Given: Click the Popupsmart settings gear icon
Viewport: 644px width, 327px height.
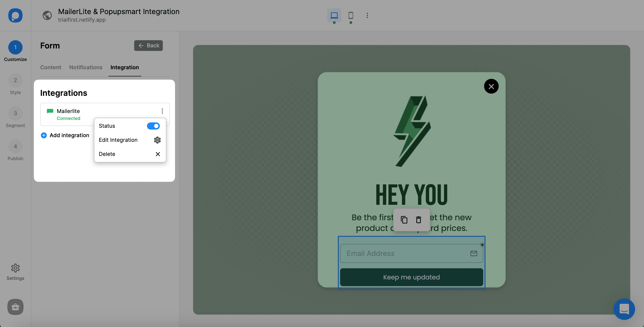Looking at the screenshot, I should coord(15,268).
